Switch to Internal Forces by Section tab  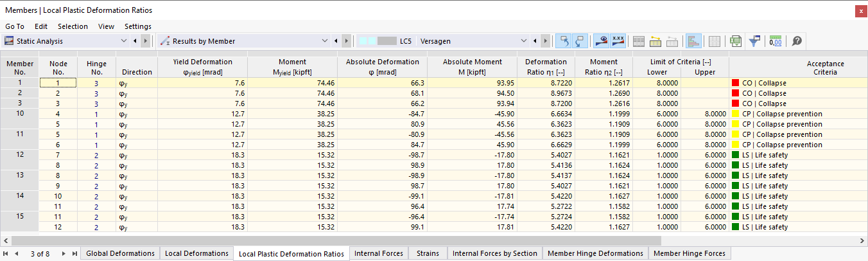pyautogui.click(x=495, y=253)
